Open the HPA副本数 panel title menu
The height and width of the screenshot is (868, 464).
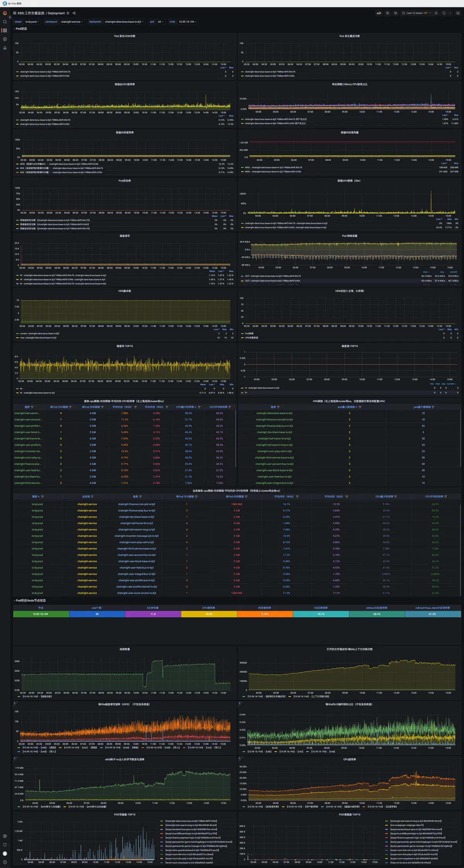click(125, 291)
